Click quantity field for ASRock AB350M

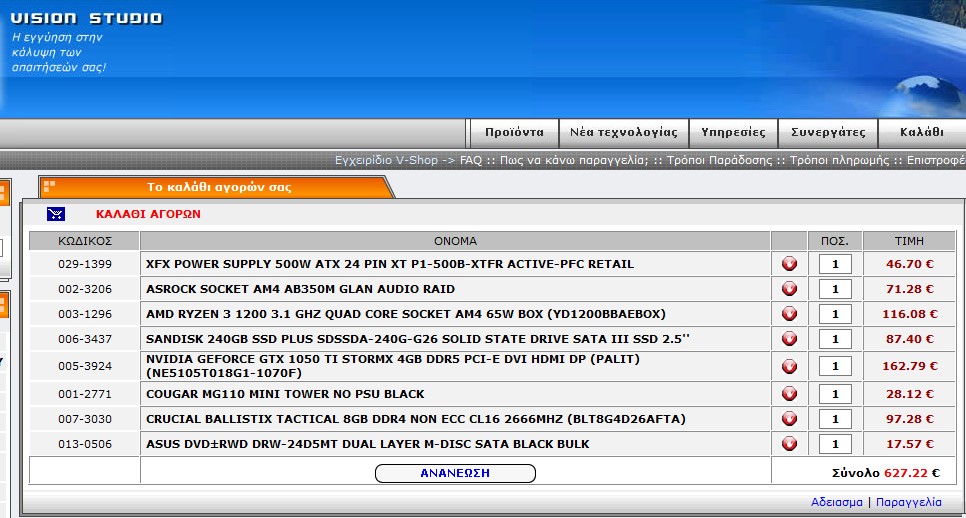tap(835, 289)
